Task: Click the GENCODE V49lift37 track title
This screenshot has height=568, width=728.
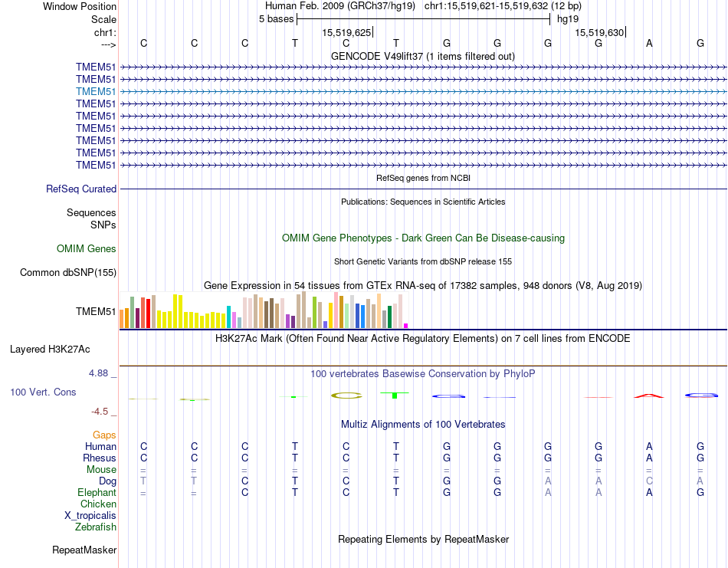Action: [422, 56]
